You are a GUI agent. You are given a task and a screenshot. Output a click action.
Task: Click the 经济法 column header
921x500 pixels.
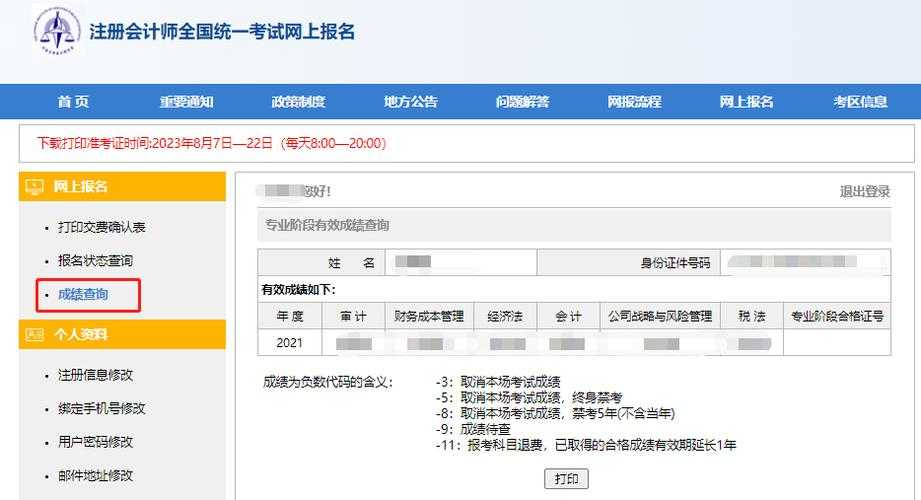(x=505, y=316)
